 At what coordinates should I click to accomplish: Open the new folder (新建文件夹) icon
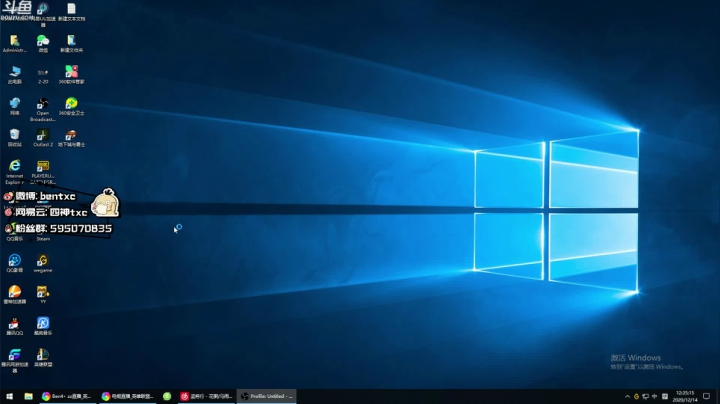coord(71,44)
